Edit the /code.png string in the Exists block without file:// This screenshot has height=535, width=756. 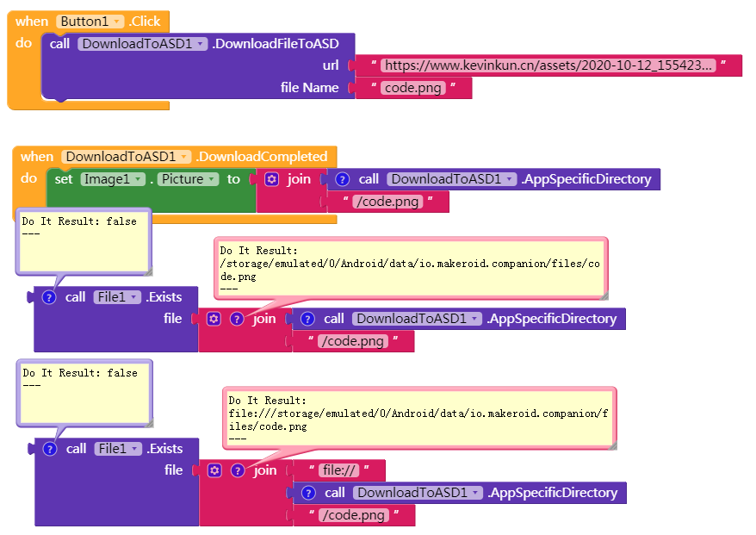click(x=353, y=341)
